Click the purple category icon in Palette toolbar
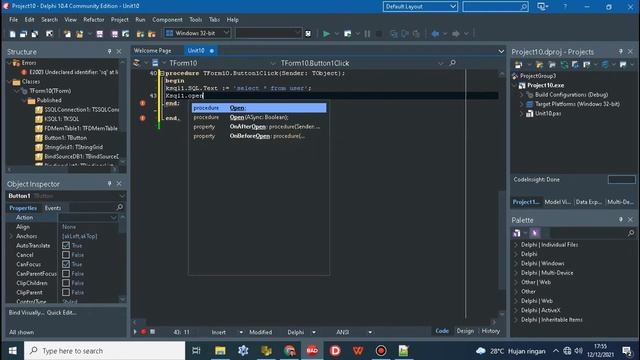 click(535, 233)
